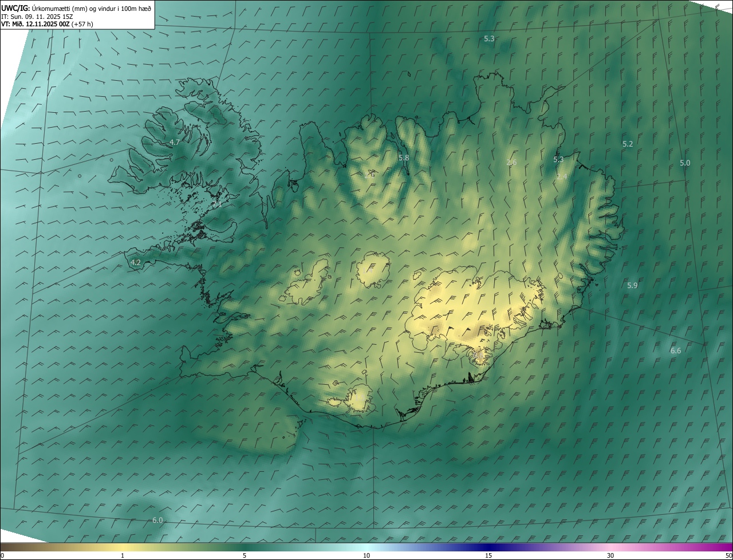
Task: Click the 4.2 value on the Snæfellsnes peninsula
Action: (x=136, y=262)
